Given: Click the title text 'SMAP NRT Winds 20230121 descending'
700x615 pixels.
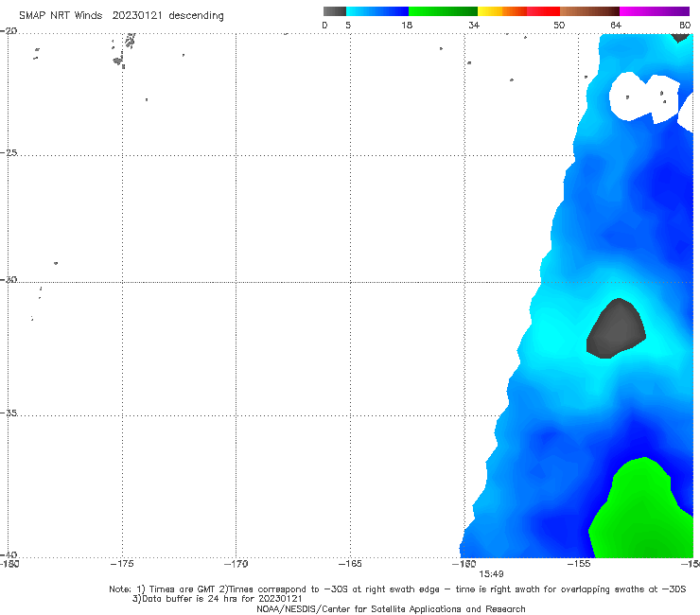Looking at the screenshot, I should 121,15.
